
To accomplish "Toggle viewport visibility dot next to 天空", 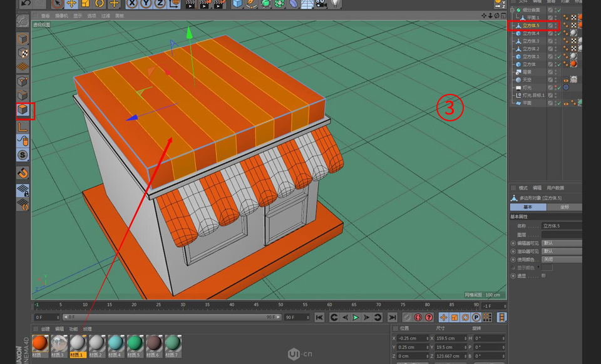I will click(555, 78).
